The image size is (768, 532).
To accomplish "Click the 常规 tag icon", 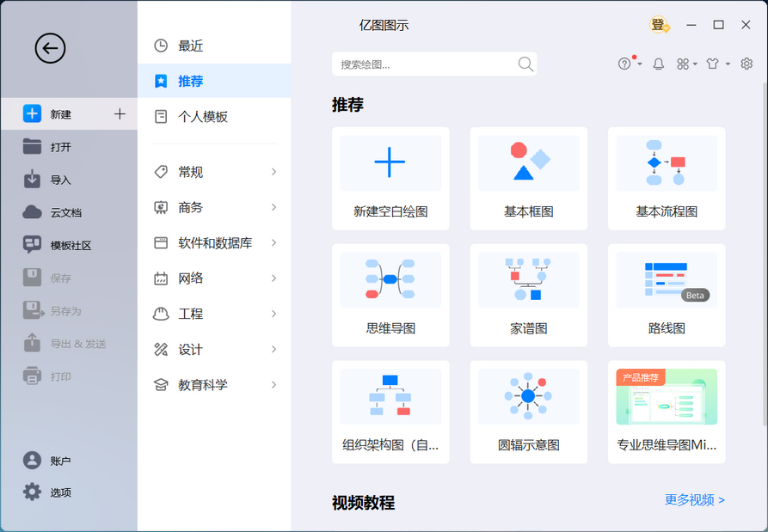I will tap(161, 172).
